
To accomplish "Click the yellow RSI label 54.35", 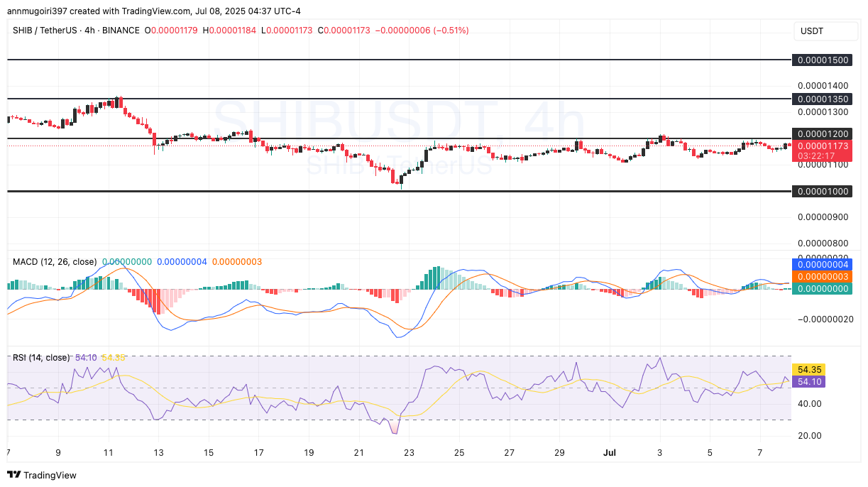I will (809, 370).
